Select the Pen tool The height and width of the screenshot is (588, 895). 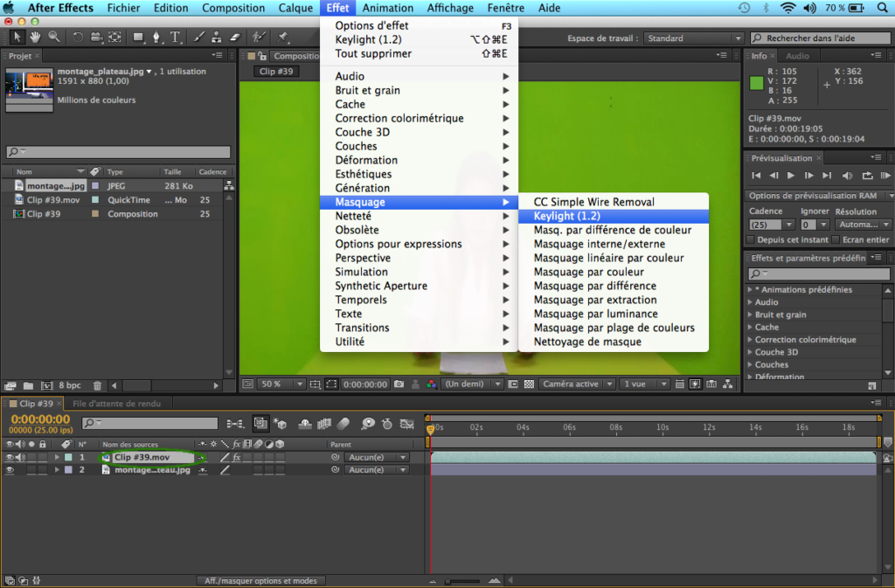click(x=156, y=38)
